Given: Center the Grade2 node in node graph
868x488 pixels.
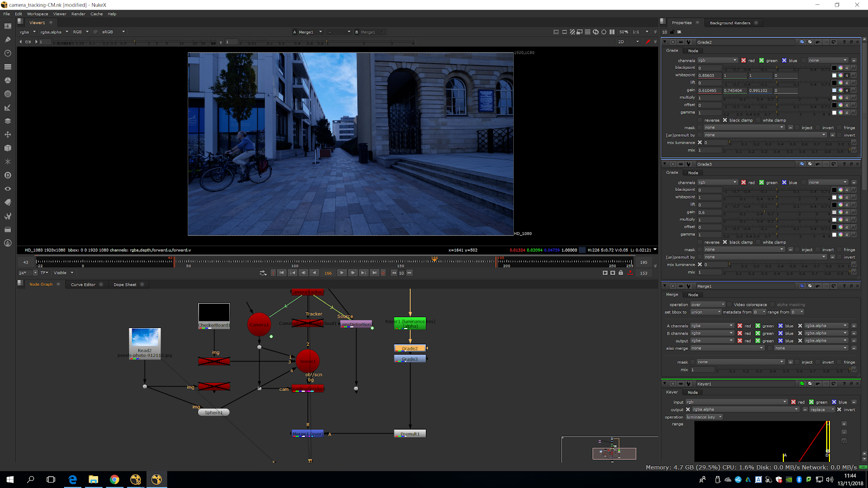Looking at the screenshot, I should 673,42.
